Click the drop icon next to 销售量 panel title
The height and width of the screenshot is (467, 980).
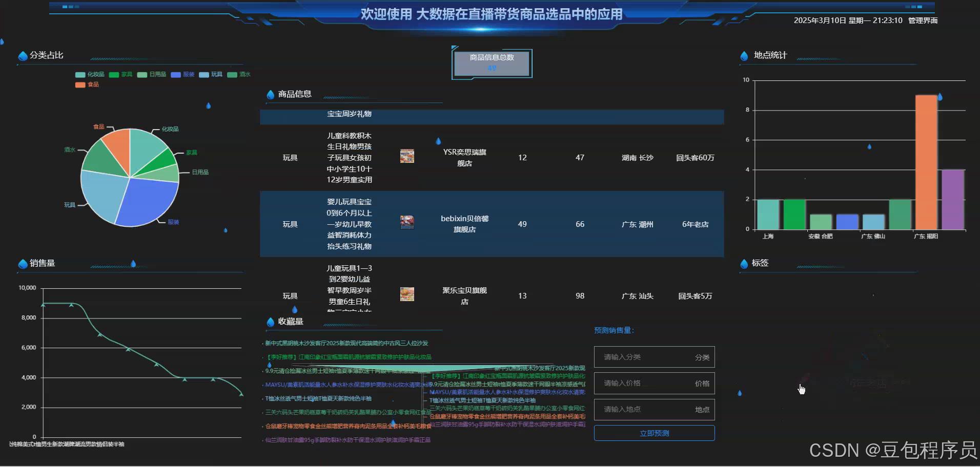pyautogui.click(x=22, y=263)
